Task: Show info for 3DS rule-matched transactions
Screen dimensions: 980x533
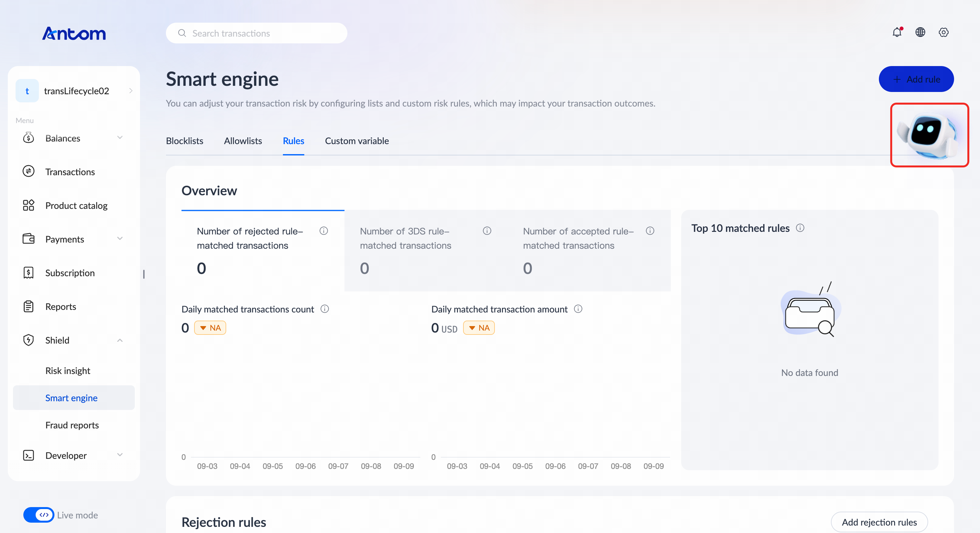Action: coord(487,231)
